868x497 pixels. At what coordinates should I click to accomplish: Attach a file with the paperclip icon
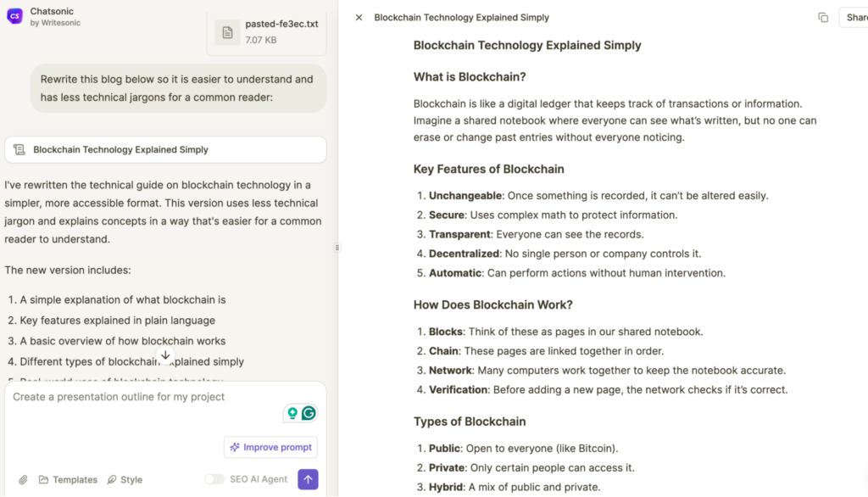click(23, 480)
